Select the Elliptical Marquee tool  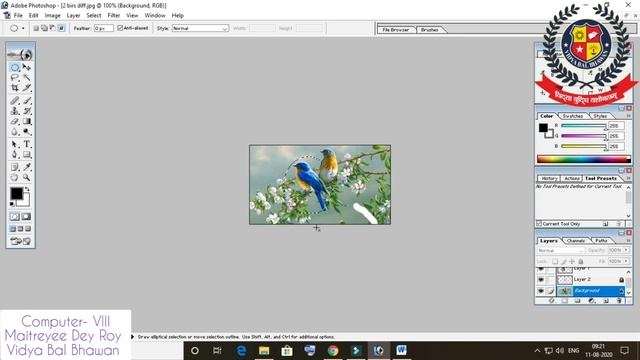coord(15,67)
